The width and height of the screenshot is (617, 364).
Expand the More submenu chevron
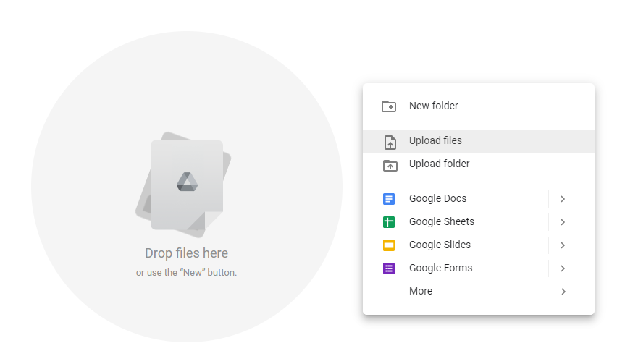[563, 292]
